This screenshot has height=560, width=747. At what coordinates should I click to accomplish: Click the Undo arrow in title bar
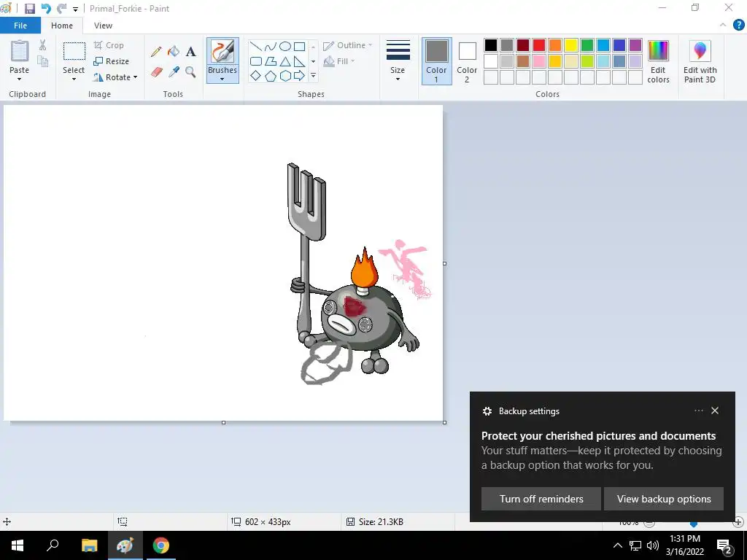click(x=46, y=9)
